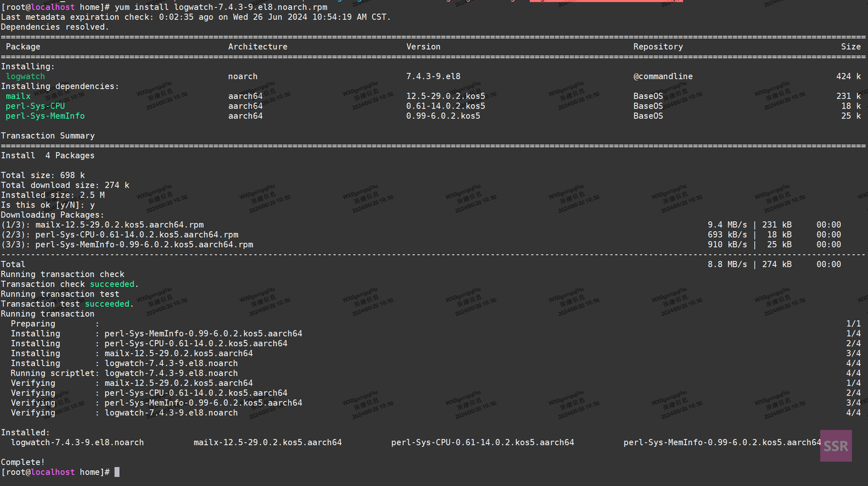Click the '8.8 MB/s' total download speed
Image resolution: width=868 pixels, height=486 pixels.
(728, 264)
